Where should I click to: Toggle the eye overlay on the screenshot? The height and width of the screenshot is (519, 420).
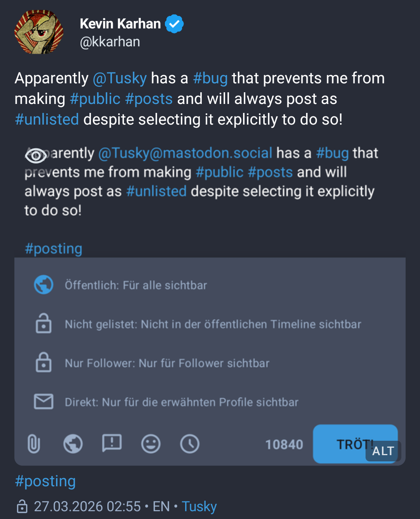click(35, 156)
